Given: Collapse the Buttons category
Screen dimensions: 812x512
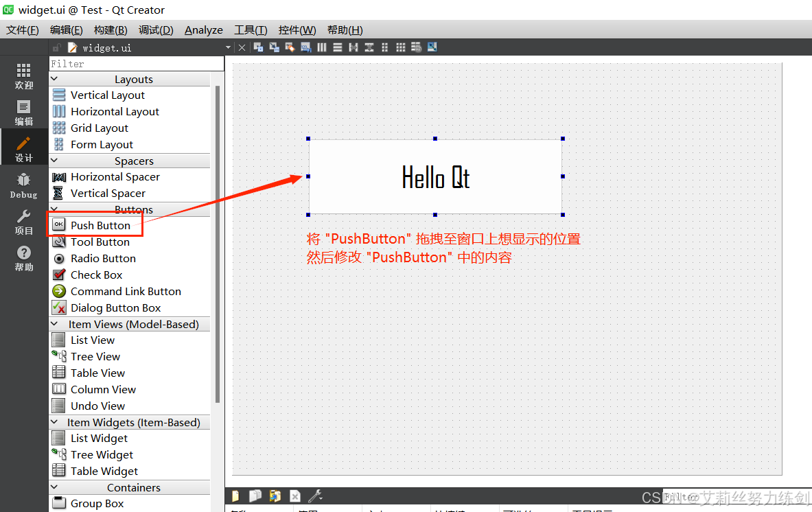Looking at the screenshot, I should 54,209.
